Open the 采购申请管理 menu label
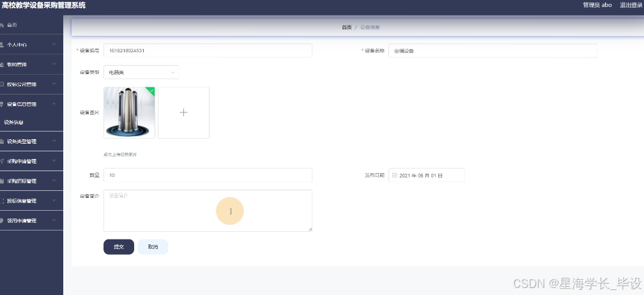 [x=22, y=161]
